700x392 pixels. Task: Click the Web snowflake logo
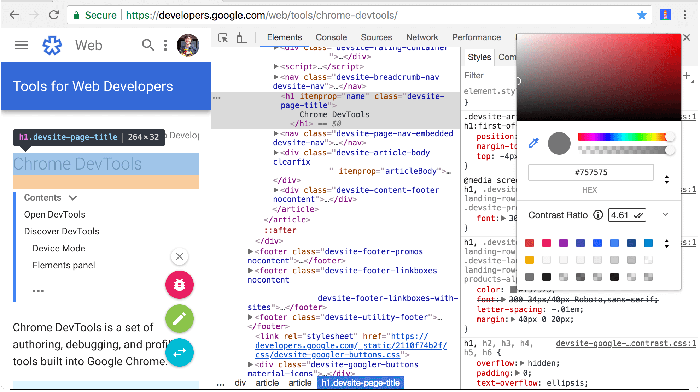click(x=52, y=45)
